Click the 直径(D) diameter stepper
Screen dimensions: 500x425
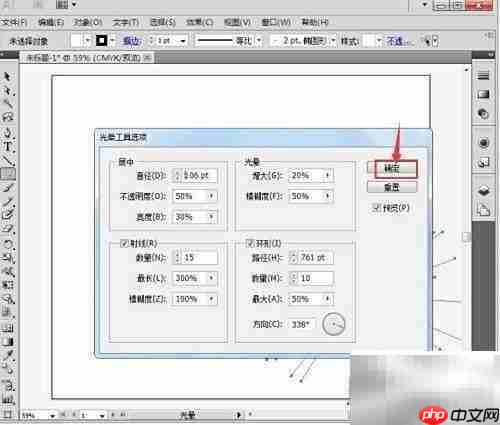point(177,175)
